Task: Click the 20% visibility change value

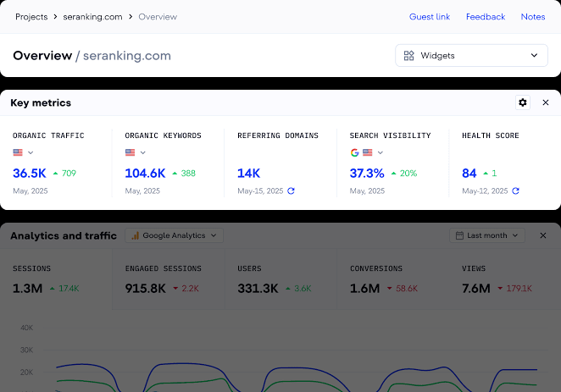Action: pyautogui.click(x=408, y=174)
